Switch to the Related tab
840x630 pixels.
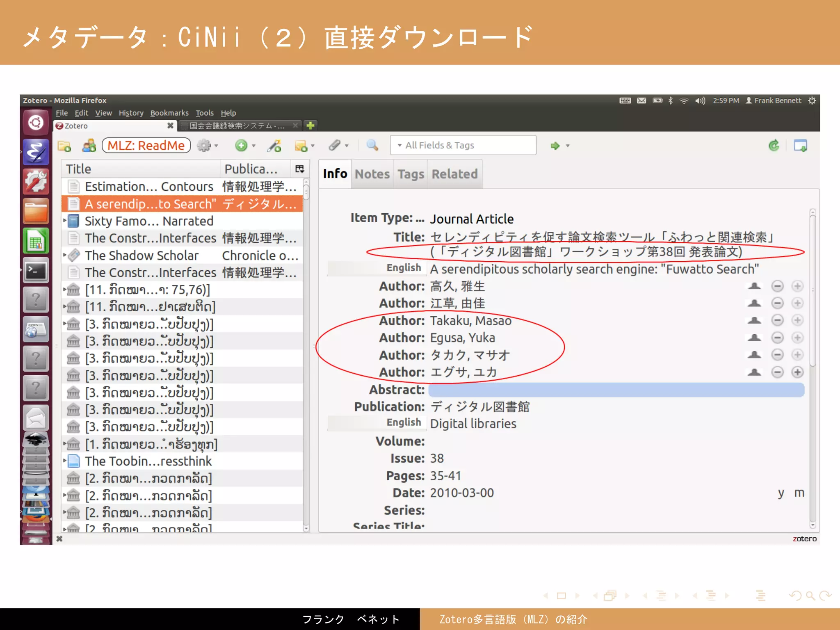click(x=454, y=174)
